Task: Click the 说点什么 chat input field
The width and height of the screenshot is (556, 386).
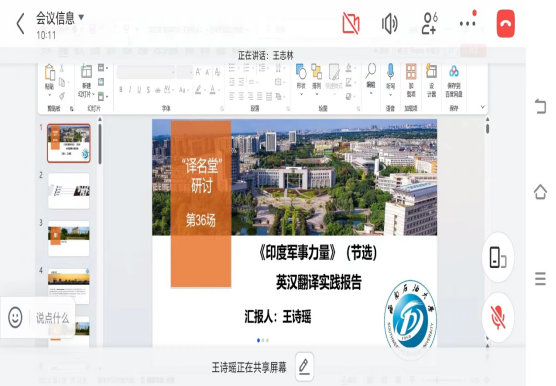Action: pyautogui.click(x=52, y=318)
